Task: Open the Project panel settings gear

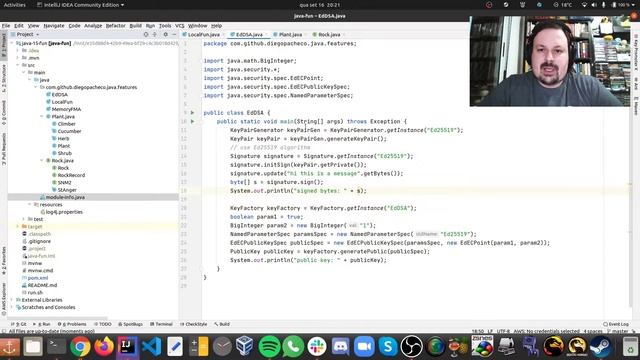Action: click(x=165, y=35)
